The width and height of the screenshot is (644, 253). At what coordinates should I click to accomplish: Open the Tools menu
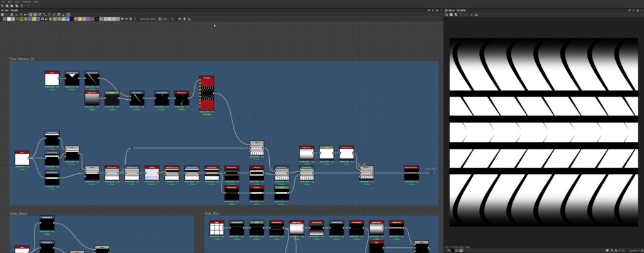(x=17, y=2)
